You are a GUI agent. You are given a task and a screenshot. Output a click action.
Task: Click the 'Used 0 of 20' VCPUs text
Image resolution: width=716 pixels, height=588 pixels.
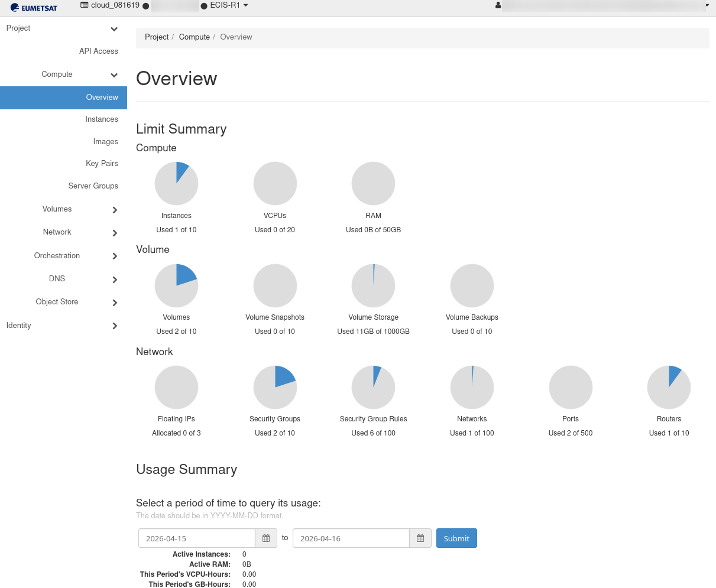click(x=275, y=230)
